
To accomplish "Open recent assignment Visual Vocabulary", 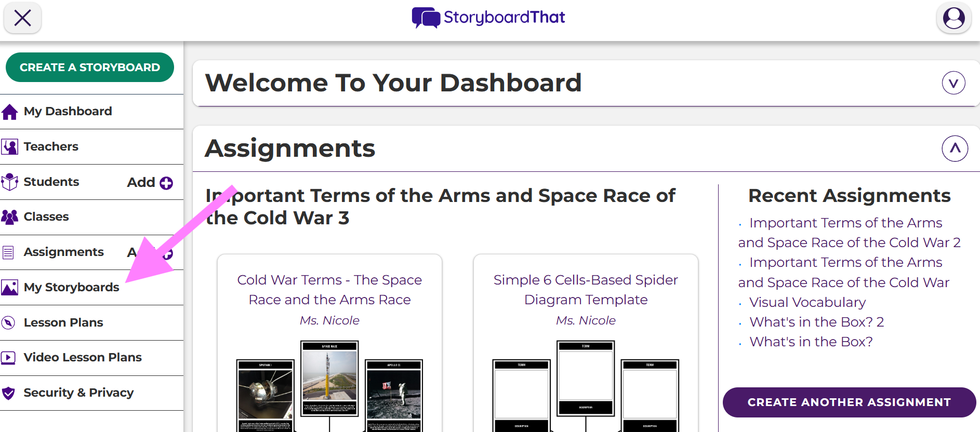I will coord(807,302).
